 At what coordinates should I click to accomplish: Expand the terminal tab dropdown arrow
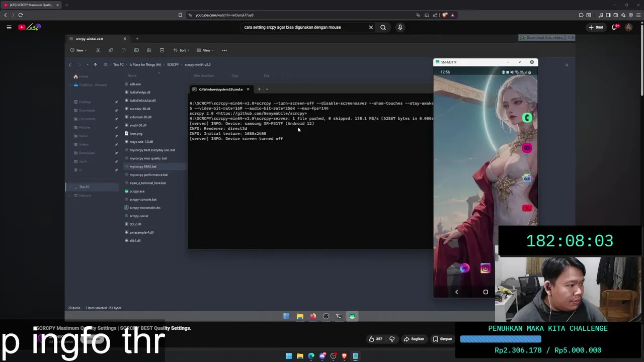[267, 89]
